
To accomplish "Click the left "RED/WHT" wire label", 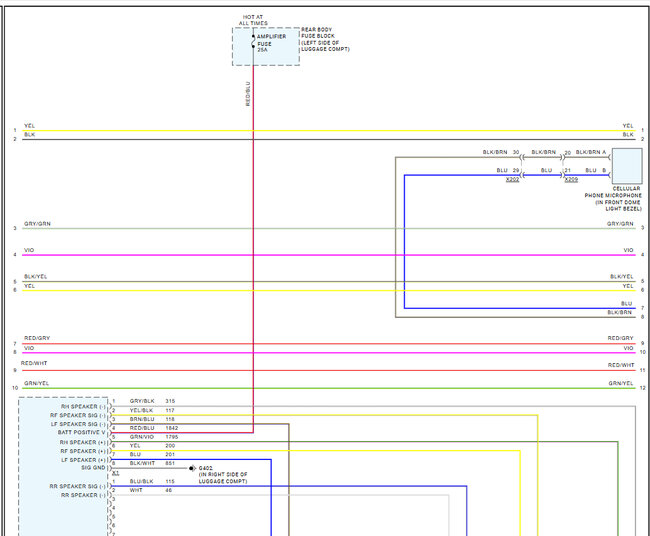I will pos(34,363).
